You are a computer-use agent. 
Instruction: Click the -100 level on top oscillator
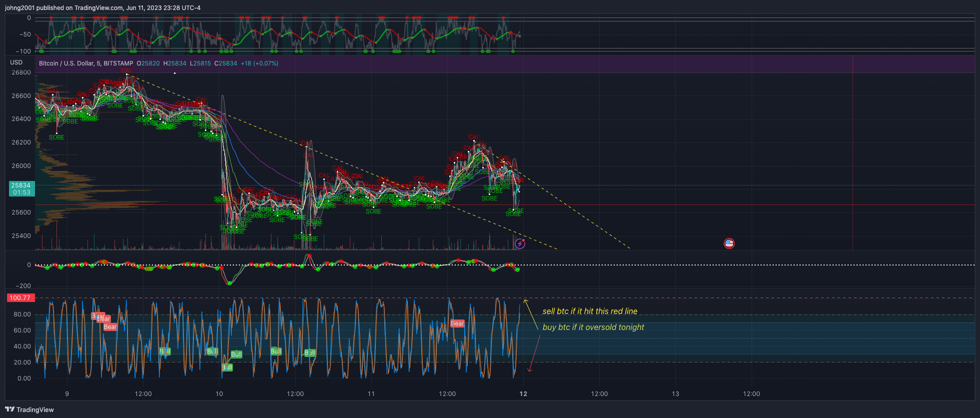click(x=23, y=51)
